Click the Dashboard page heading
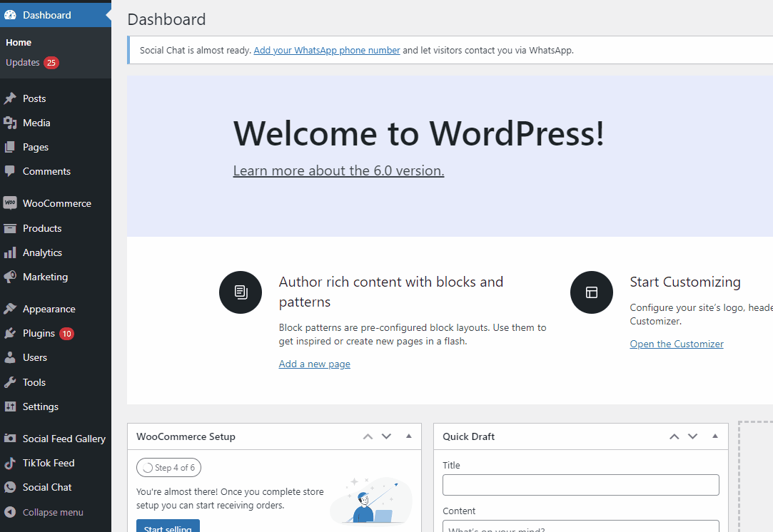773x532 pixels. 166,19
